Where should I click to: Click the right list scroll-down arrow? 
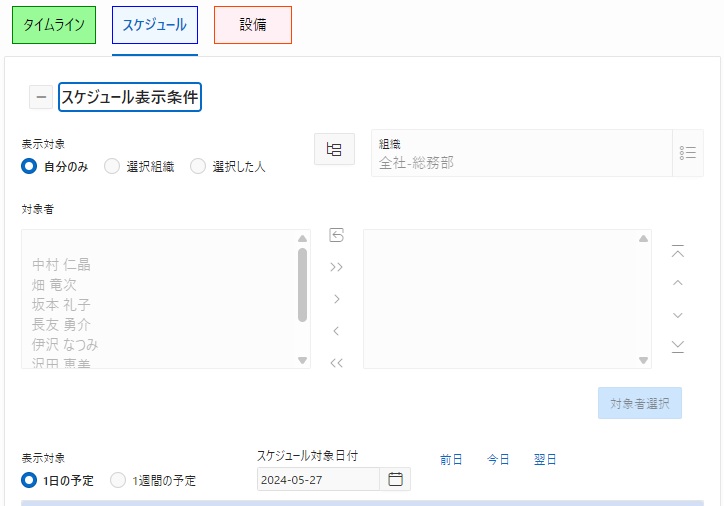pyautogui.click(x=643, y=360)
